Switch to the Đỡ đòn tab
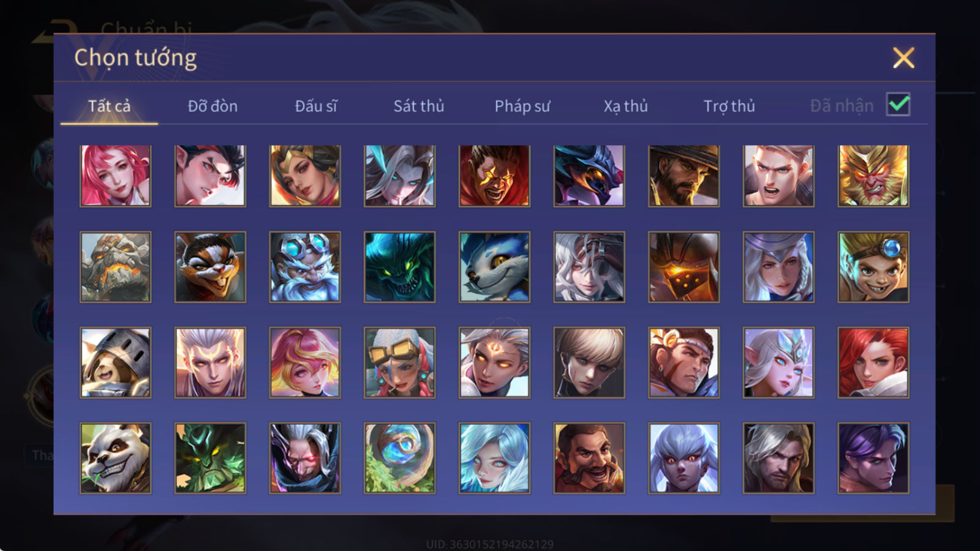The width and height of the screenshot is (980, 551). coord(213,106)
